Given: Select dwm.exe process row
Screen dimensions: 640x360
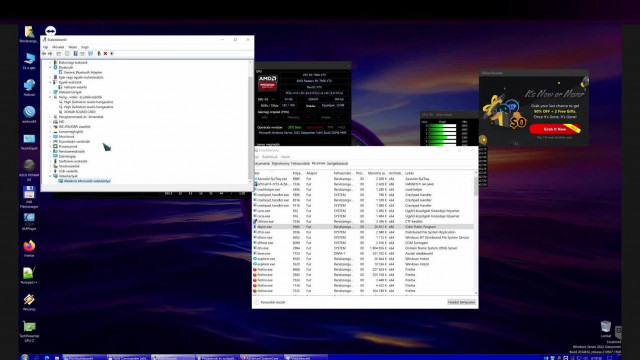Looking at the screenshot, I should [363, 253].
